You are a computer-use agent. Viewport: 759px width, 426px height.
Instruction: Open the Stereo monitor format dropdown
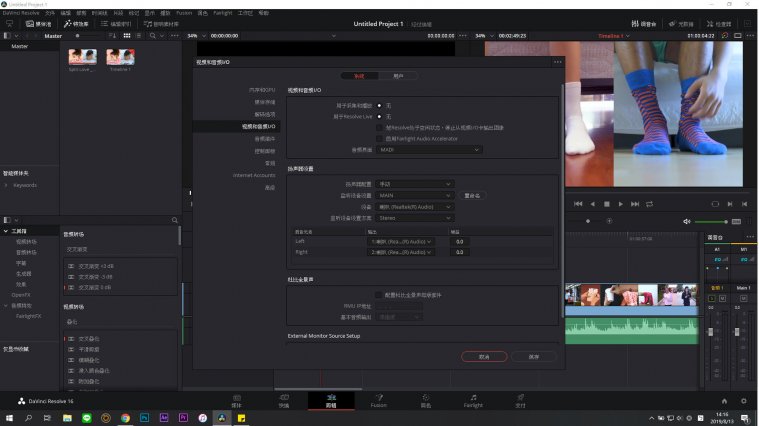[414, 218]
